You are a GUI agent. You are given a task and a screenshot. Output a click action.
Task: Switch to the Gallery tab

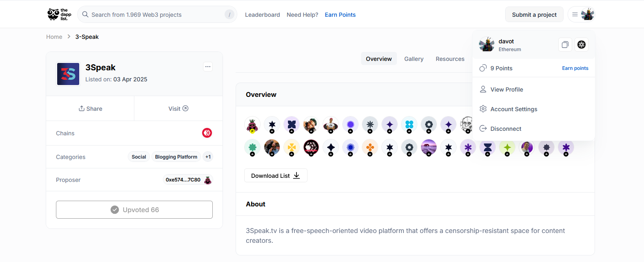tap(414, 59)
